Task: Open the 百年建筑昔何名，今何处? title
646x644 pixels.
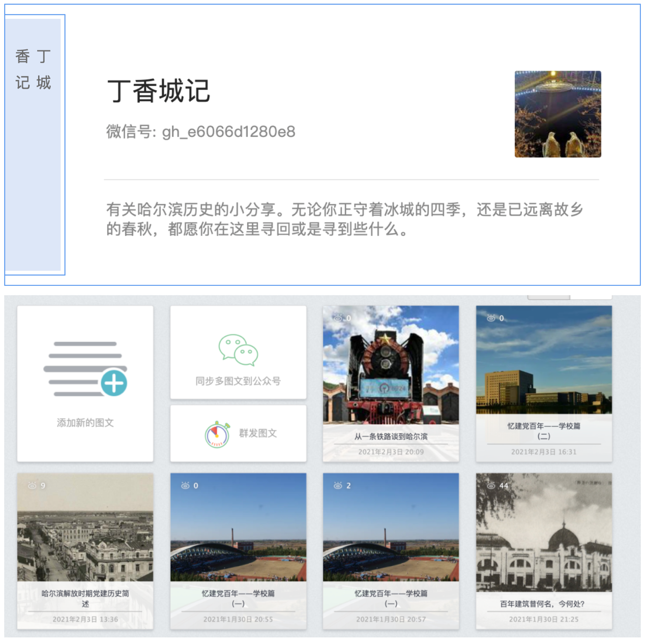Action: pos(542,604)
